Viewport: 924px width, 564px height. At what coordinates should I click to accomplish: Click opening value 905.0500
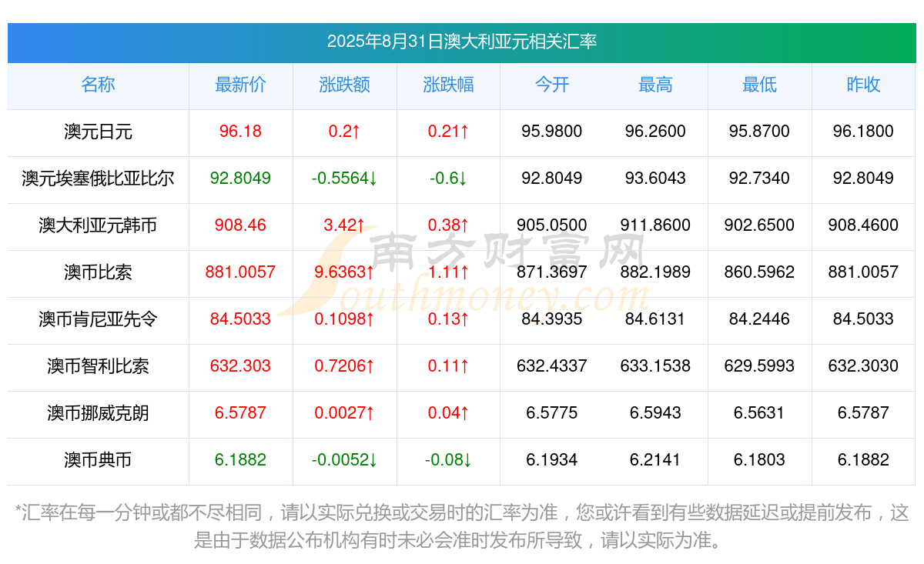tap(552, 225)
